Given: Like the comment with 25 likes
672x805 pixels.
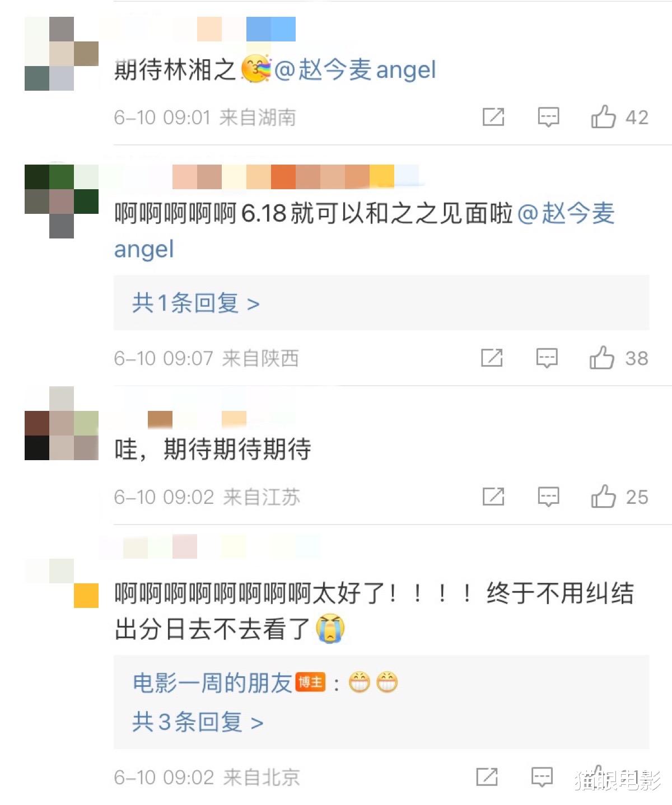Looking at the screenshot, I should coord(603,496).
